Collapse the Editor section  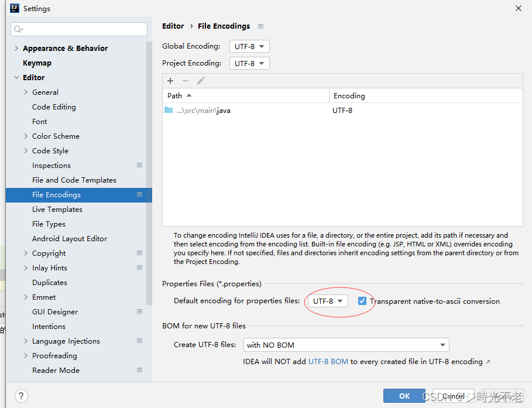[x=16, y=77]
